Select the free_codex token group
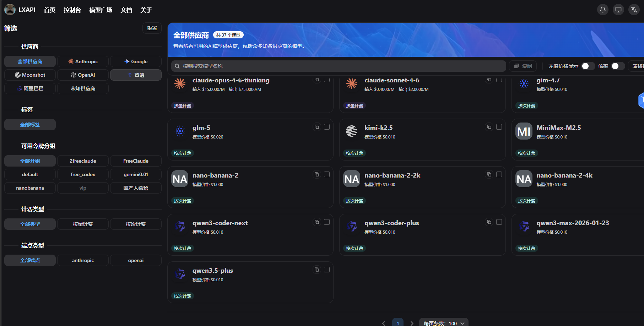 [x=83, y=174]
